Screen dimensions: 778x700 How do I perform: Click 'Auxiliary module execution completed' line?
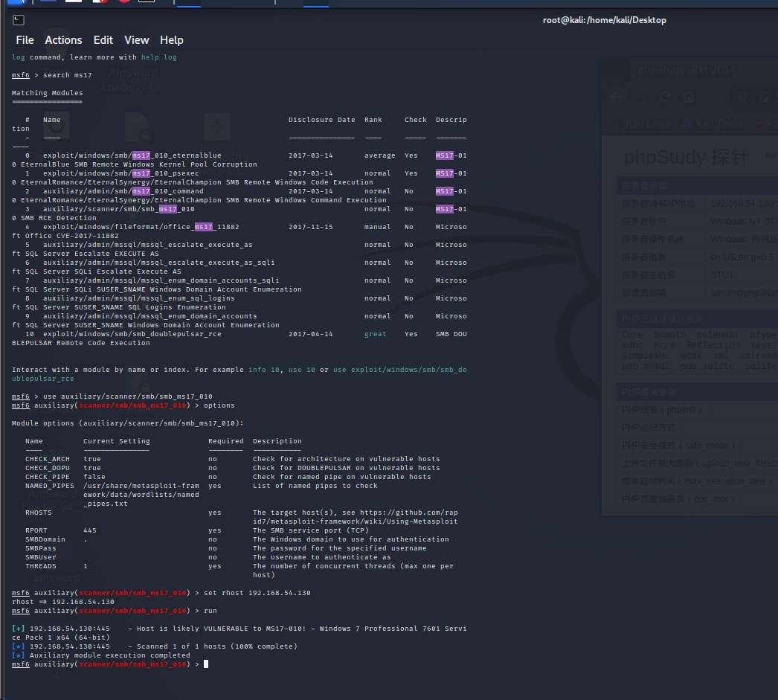point(101,655)
